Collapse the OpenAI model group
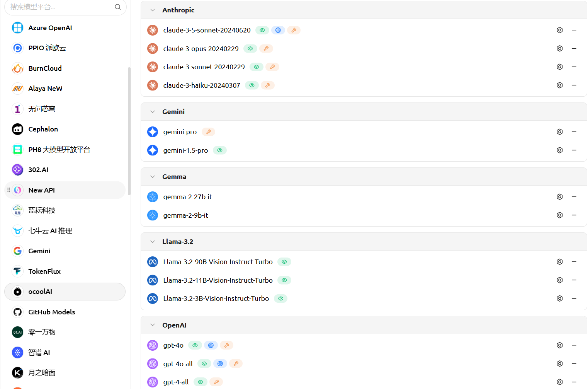Screen dimensions: 588x389 click(153, 325)
